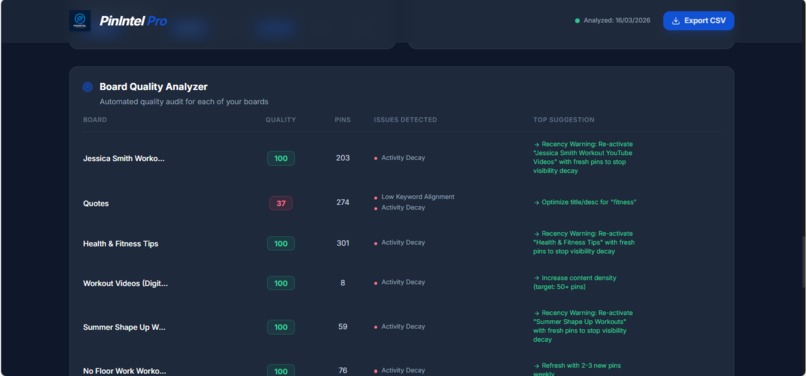Click the Analyzed: 16/03/2026 status text
This screenshot has width=806, height=376.
pos(616,21)
